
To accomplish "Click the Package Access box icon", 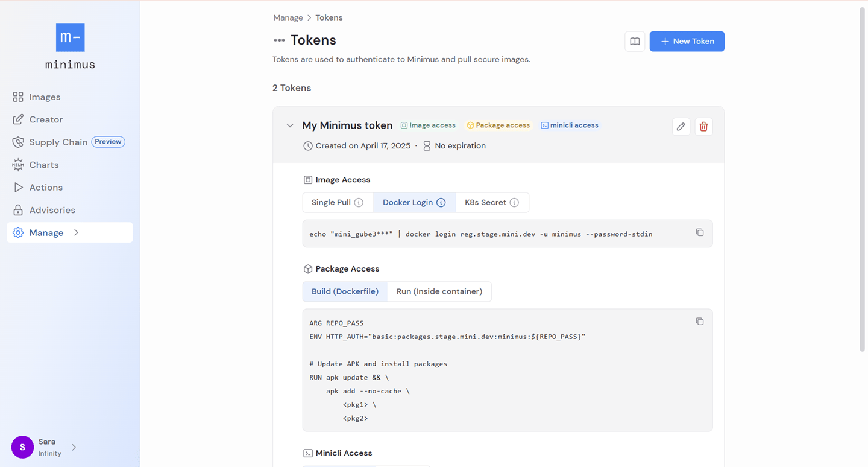I will [308, 269].
